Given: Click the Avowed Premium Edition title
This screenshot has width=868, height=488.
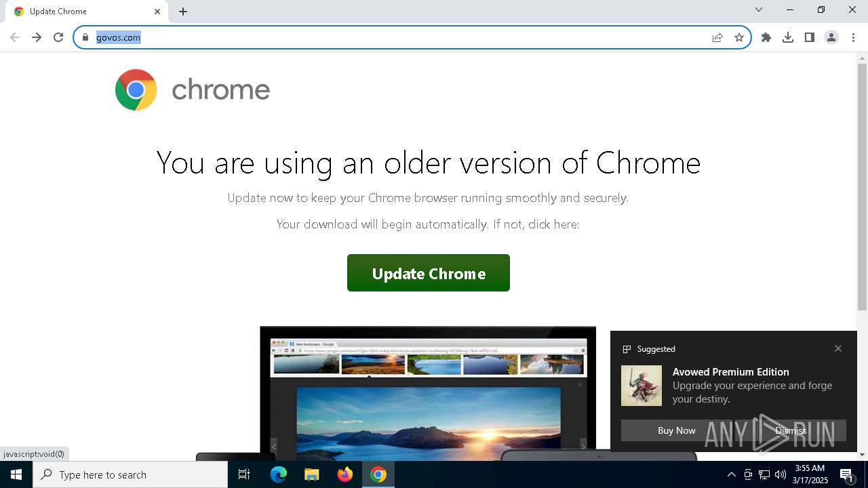Looking at the screenshot, I should point(730,372).
